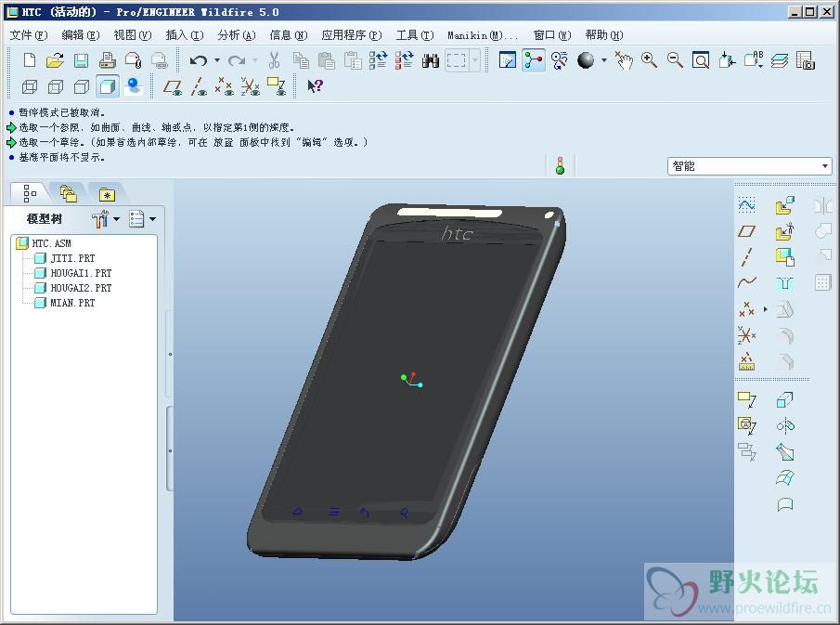Create a datum point from right toolbar
840x625 pixels.
tap(747, 309)
